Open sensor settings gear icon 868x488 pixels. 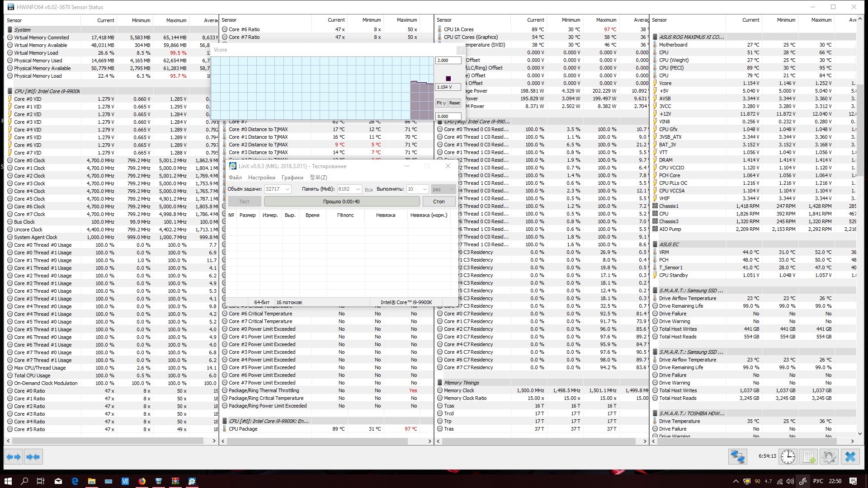pyautogui.click(x=829, y=457)
